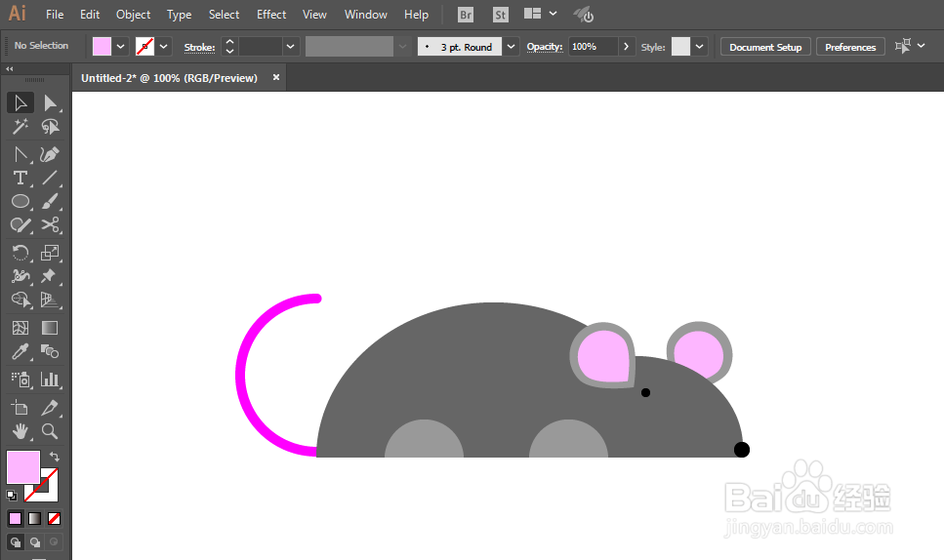
Task: Open the File menu
Action: pyautogui.click(x=55, y=15)
